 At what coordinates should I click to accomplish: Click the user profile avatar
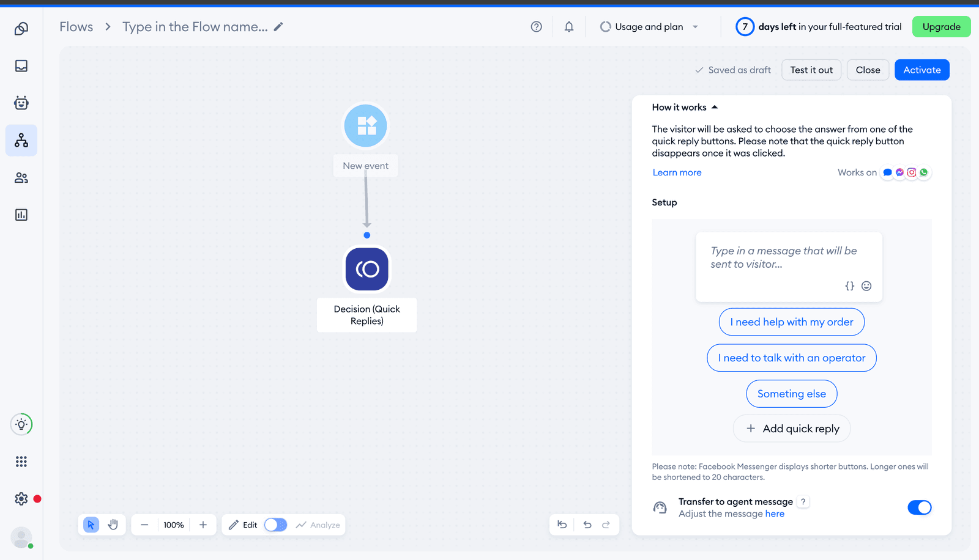pyautogui.click(x=21, y=537)
